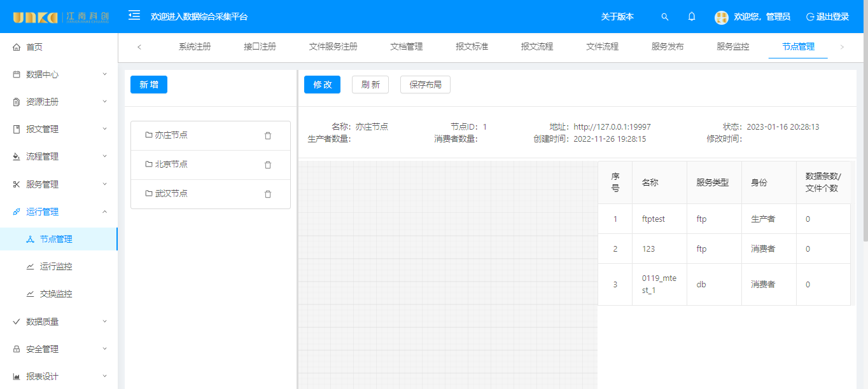Open notifications via the bell icon

point(692,17)
